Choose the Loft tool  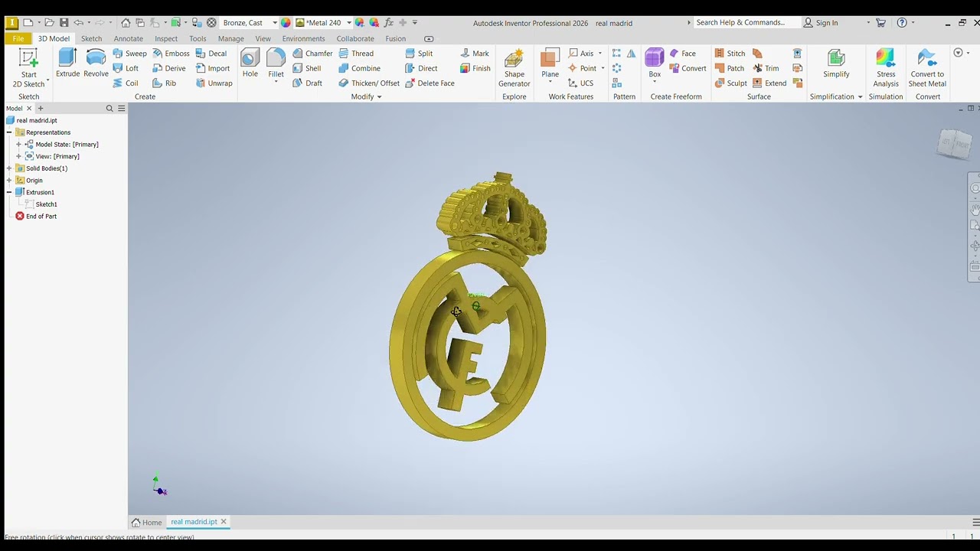point(126,68)
